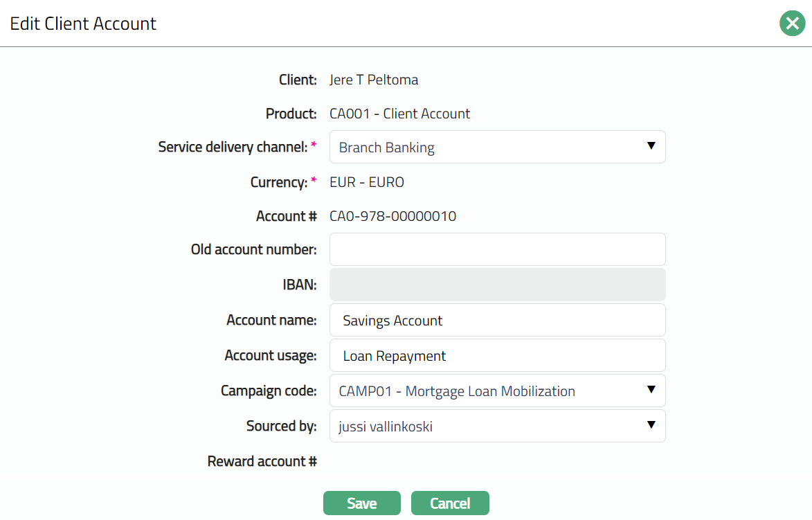Click the product text CA001 - Client Account
The height and width of the screenshot is (520, 812).
tap(399, 114)
